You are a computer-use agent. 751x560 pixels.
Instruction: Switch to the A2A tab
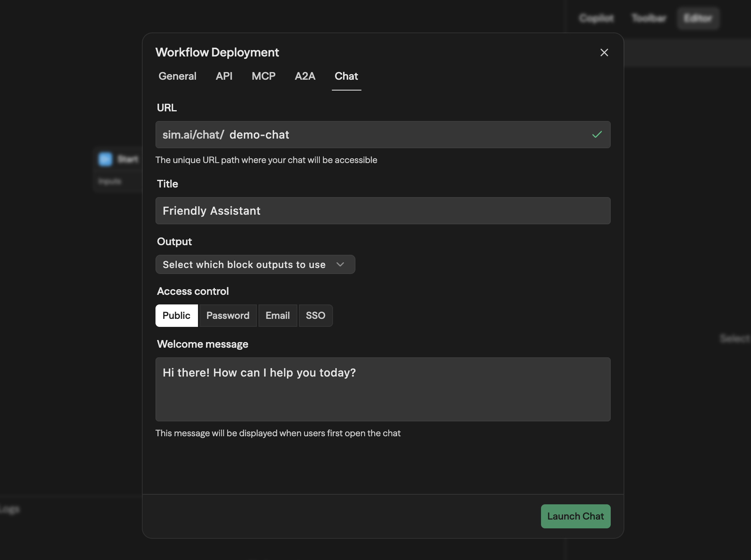pyautogui.click(x=305, y=76)
